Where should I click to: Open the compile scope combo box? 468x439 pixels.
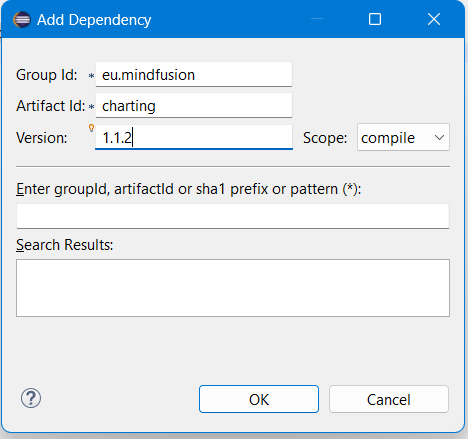point(403,137)
